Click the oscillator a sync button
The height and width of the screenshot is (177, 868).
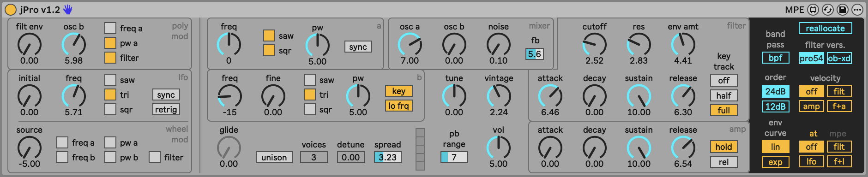coord(358,47)
